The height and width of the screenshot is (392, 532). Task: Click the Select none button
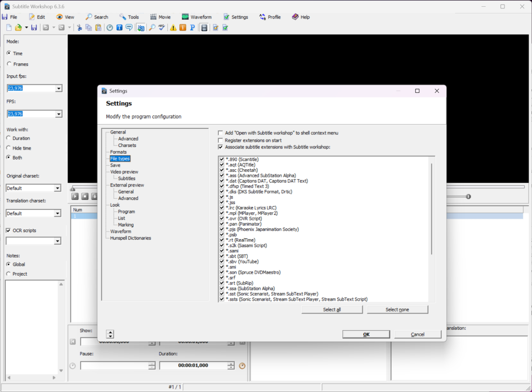[x=397, y=309]
